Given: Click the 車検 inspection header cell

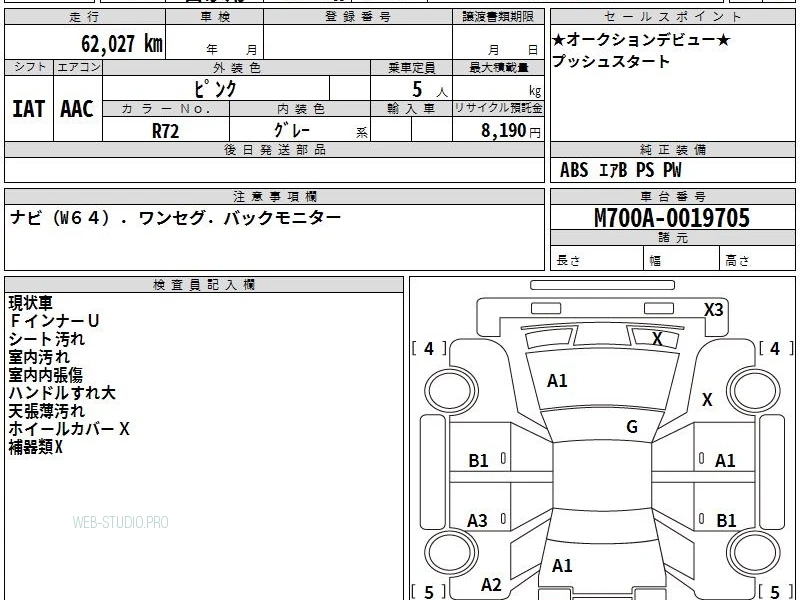Looking at the screenshot, I should point(215,17).
